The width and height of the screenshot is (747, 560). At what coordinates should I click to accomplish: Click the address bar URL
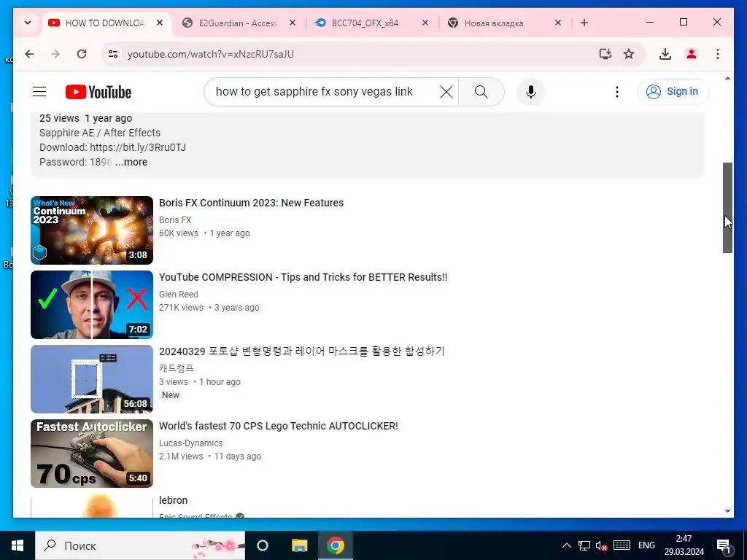(x=211, y=54)
